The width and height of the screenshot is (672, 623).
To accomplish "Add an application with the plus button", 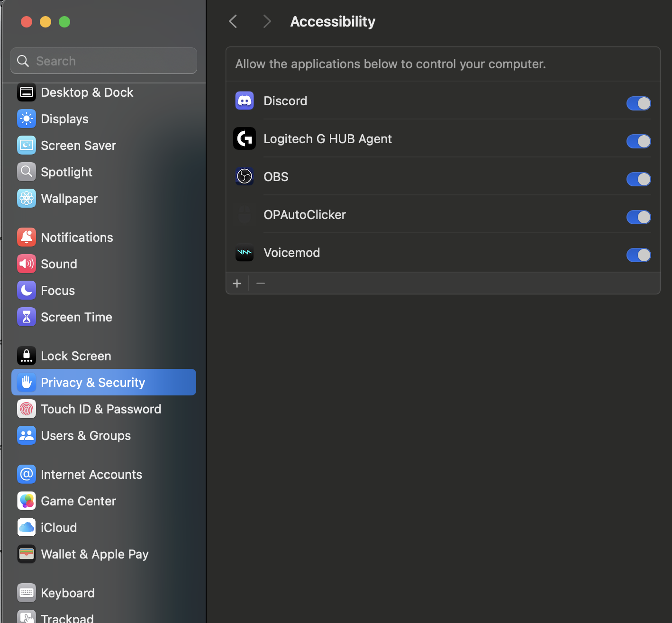I will pyautogui.click(x=237, y=284).
